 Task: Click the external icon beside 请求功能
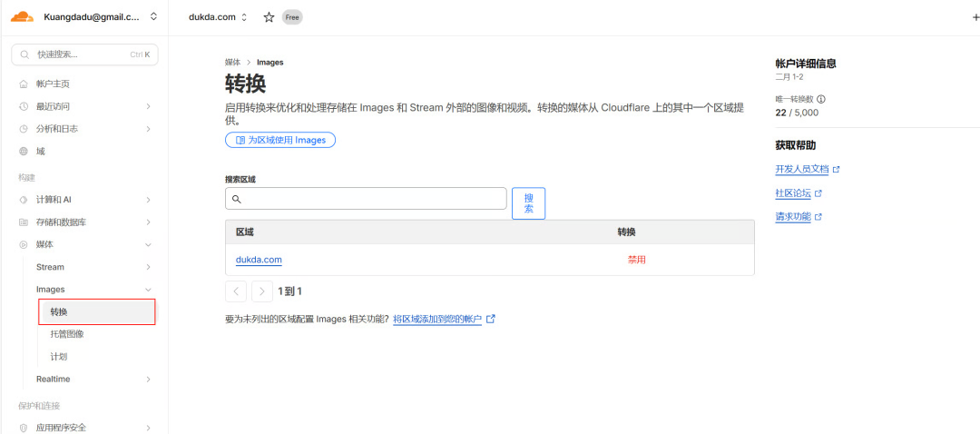click(x=818, y=217)
